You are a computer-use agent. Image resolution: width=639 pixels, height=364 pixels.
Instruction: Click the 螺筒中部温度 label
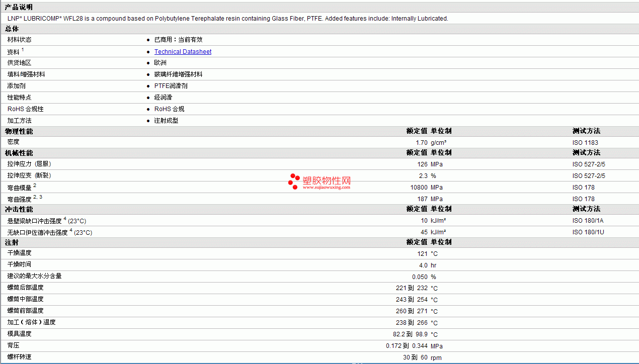click(x=26, y=299)
